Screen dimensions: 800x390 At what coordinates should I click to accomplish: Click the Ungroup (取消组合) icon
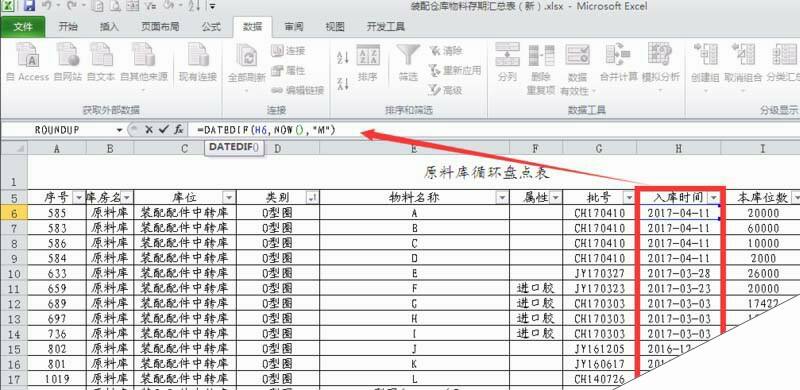(x=743, y=67)
